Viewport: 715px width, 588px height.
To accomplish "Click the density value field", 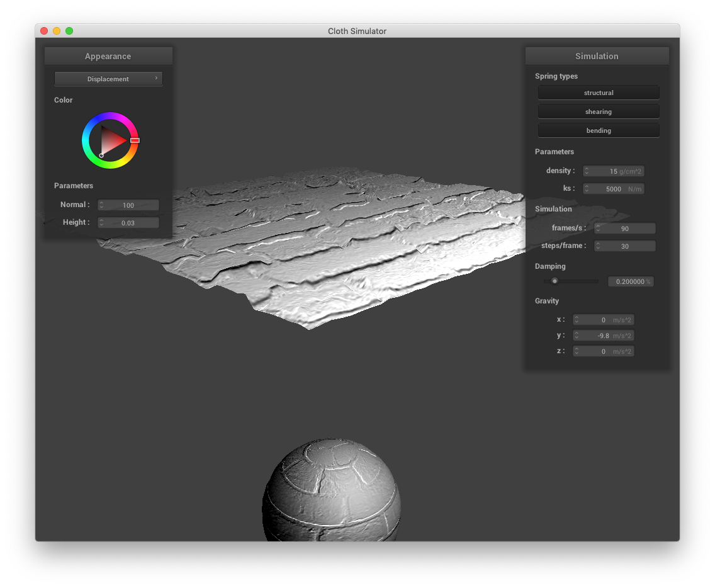I will click(x=613, y=171).
